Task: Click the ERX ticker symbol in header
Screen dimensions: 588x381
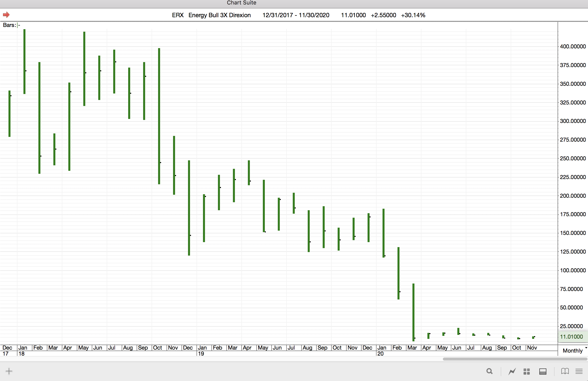Action: (x=178, y=15)
